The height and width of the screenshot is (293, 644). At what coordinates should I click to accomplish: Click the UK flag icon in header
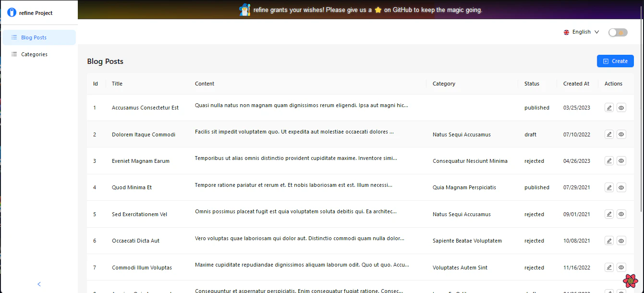pyautogui.click(x=567, y=32)
